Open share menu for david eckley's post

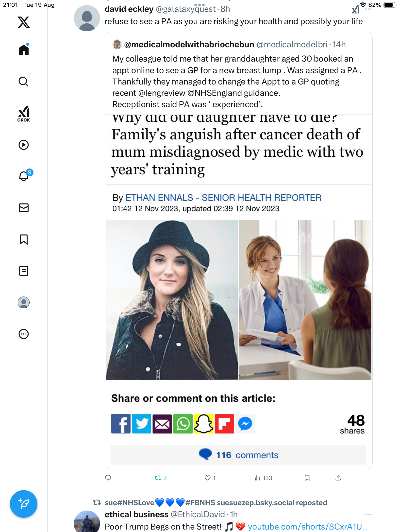click(x=338, y=478)
